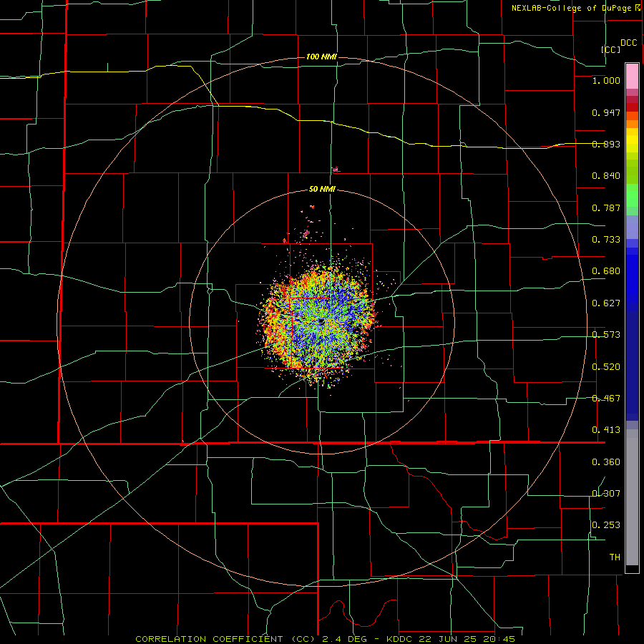
Task: Click the 0.733 color scale value
Action: pyautogui.click(x=606, y=240)
